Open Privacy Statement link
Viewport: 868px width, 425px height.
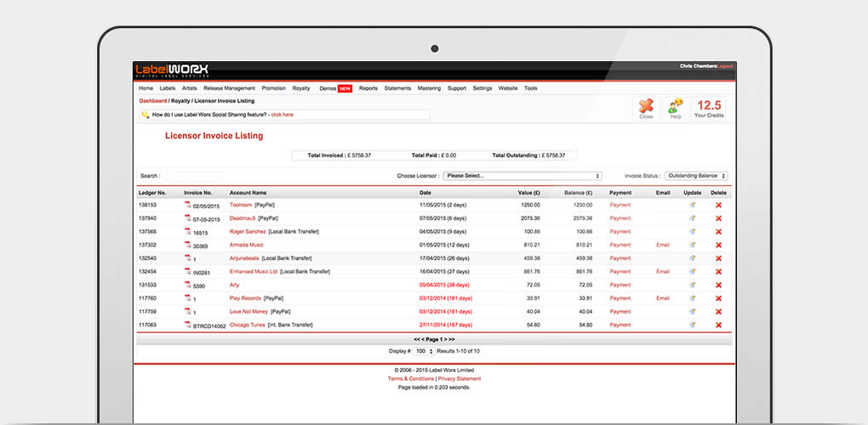click(460, 378)
